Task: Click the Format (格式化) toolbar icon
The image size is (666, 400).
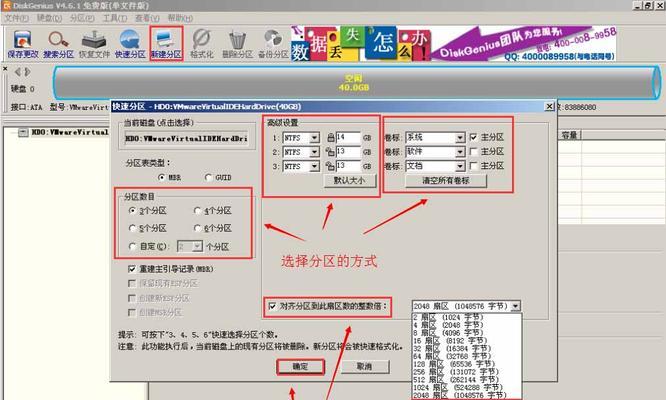Action: click(x=202, y=44)
